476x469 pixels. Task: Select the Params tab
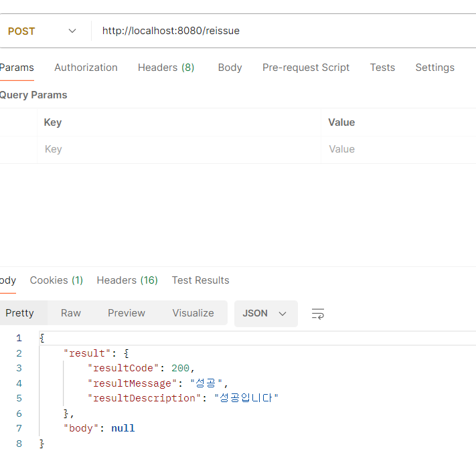17,68
